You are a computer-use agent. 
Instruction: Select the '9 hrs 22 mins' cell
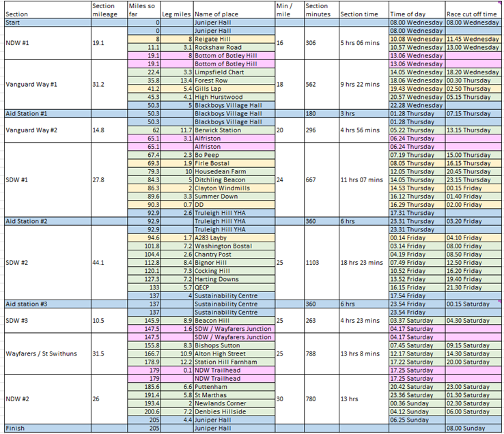364,85
